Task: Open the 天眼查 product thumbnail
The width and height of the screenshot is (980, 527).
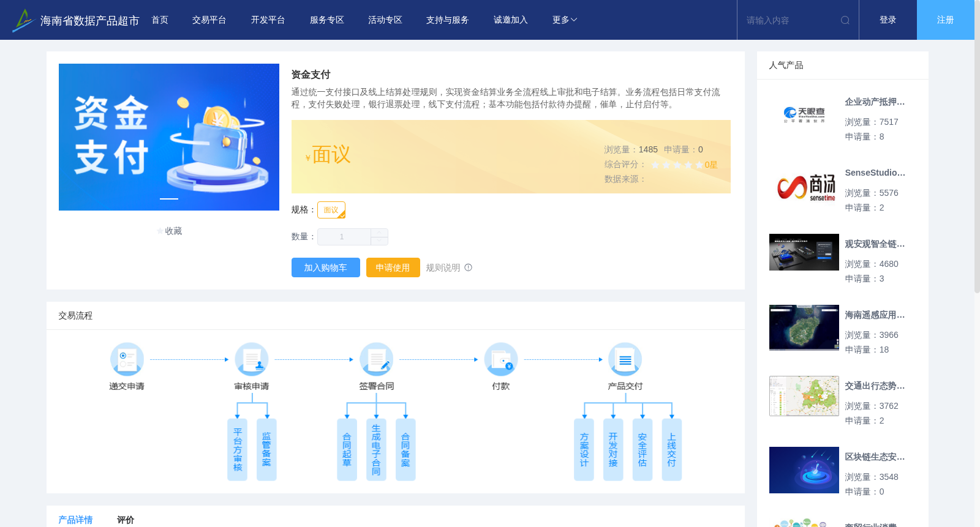Action: (804, 115)
